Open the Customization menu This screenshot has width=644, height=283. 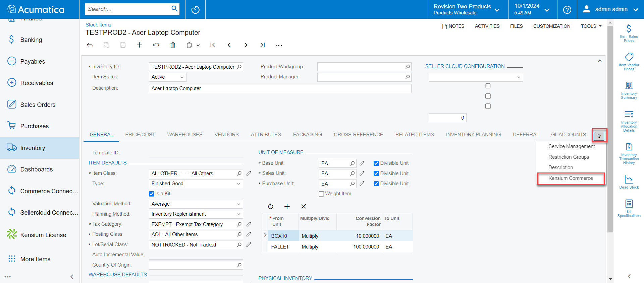click(x=552, y=26)
